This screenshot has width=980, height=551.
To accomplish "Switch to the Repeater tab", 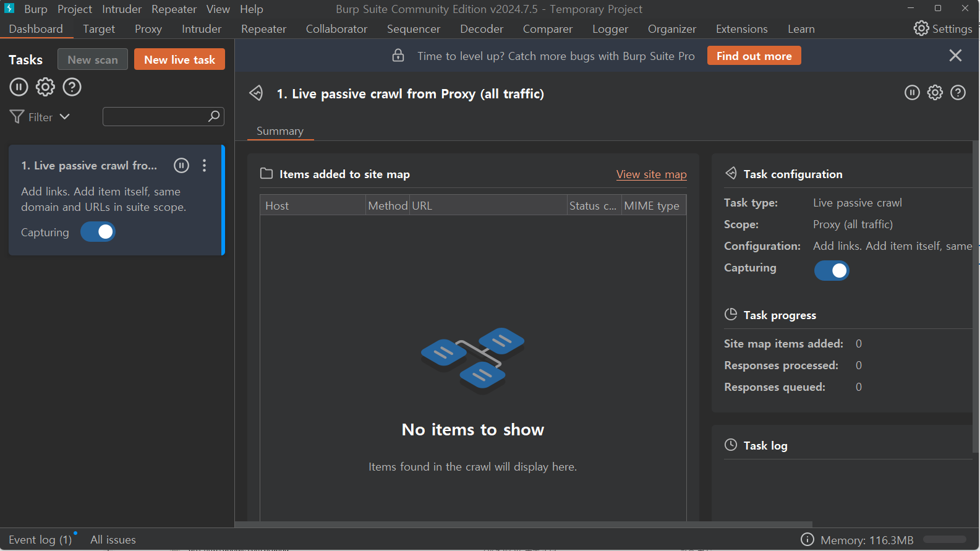I will click(x=263, y=29).
